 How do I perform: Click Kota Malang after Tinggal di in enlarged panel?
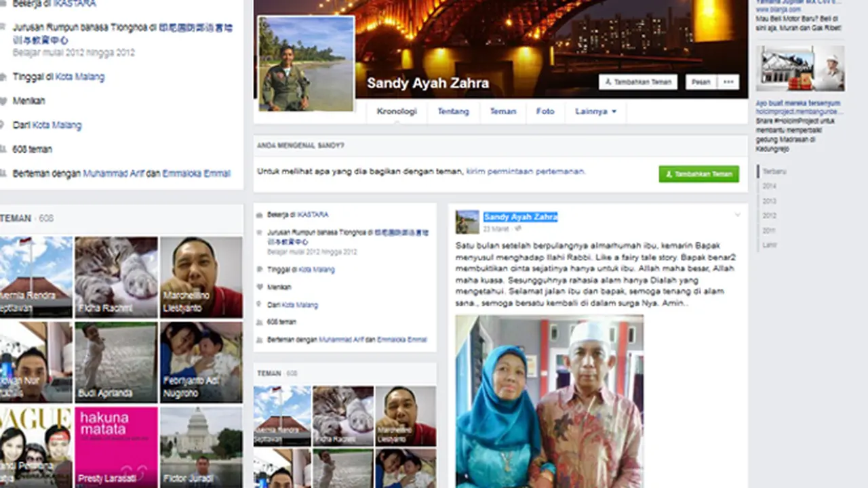[79, 77]
